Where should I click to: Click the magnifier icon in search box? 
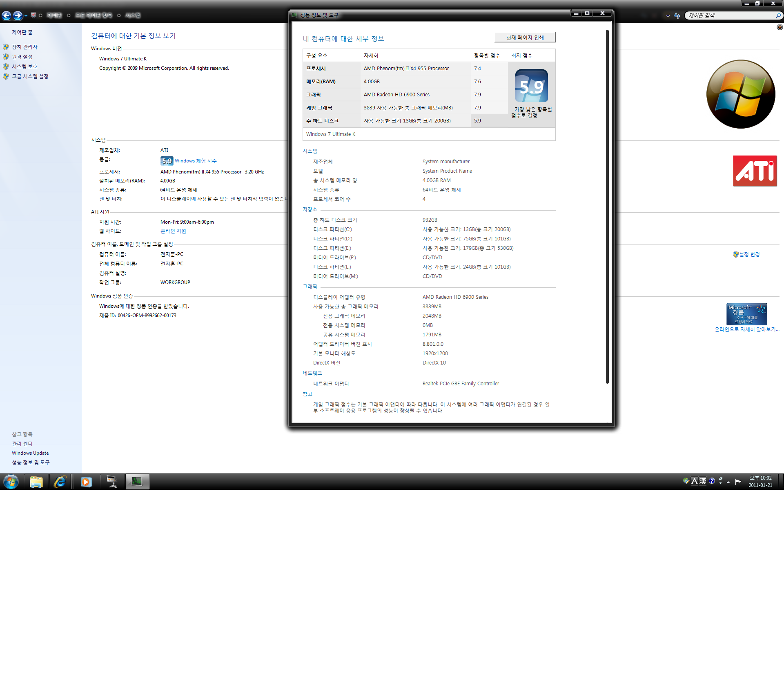click(x=778, y=16)
